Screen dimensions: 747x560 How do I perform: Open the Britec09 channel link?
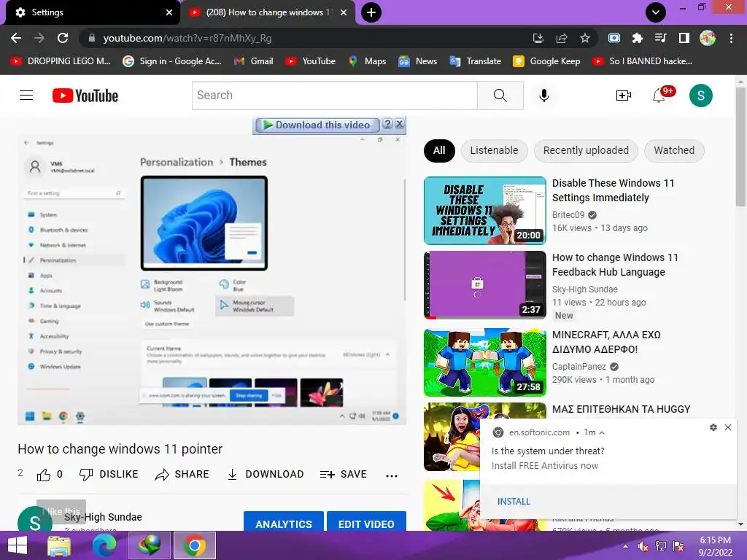pyautogui.click(x=568, y=215)
